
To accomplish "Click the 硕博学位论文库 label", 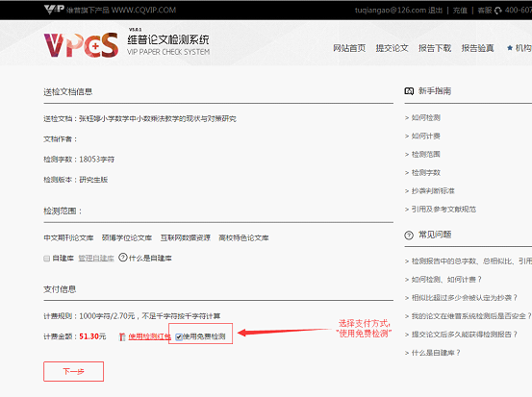I will point(127,238).
